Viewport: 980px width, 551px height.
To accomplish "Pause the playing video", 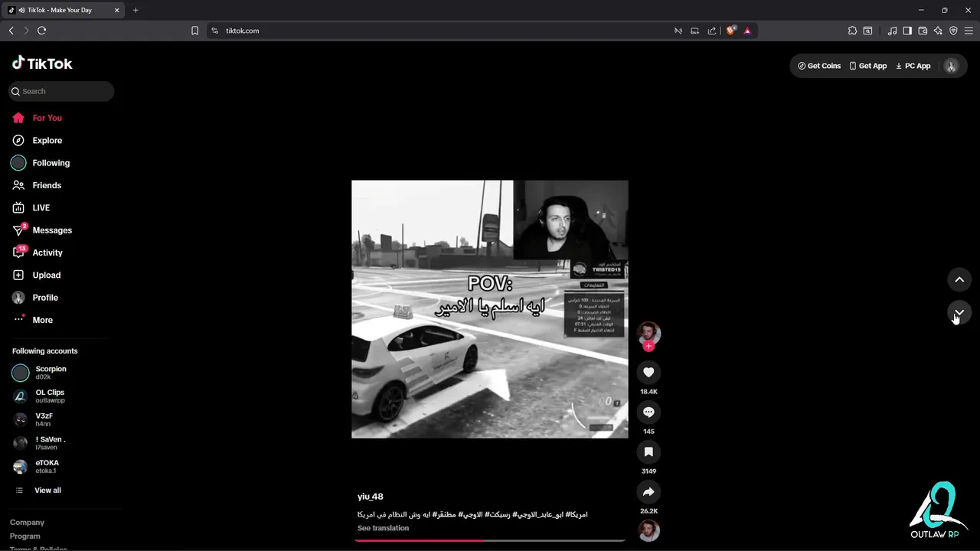I will click(490, 309).
